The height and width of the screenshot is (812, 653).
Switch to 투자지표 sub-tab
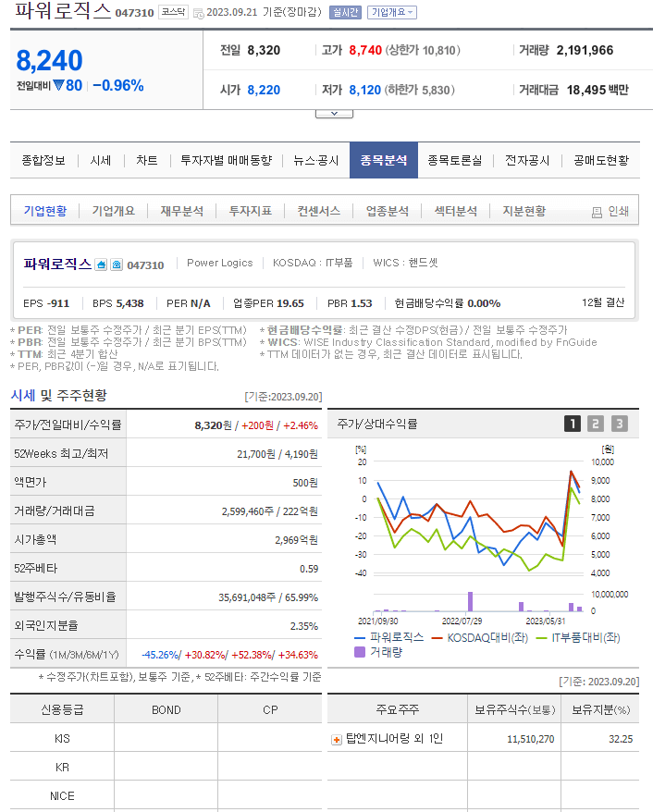250,211
